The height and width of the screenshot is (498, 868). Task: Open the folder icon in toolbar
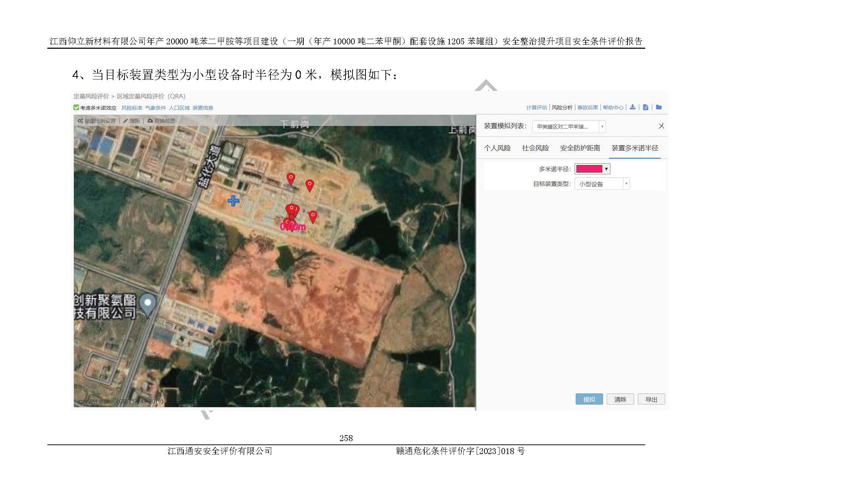[x=658, y=107]
